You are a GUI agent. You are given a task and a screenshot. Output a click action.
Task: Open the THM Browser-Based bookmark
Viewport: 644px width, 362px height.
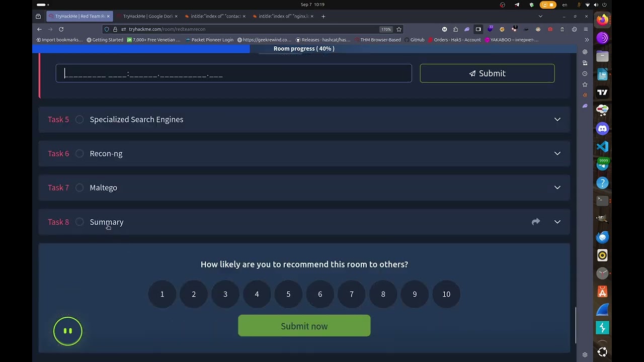pos(377,40)
